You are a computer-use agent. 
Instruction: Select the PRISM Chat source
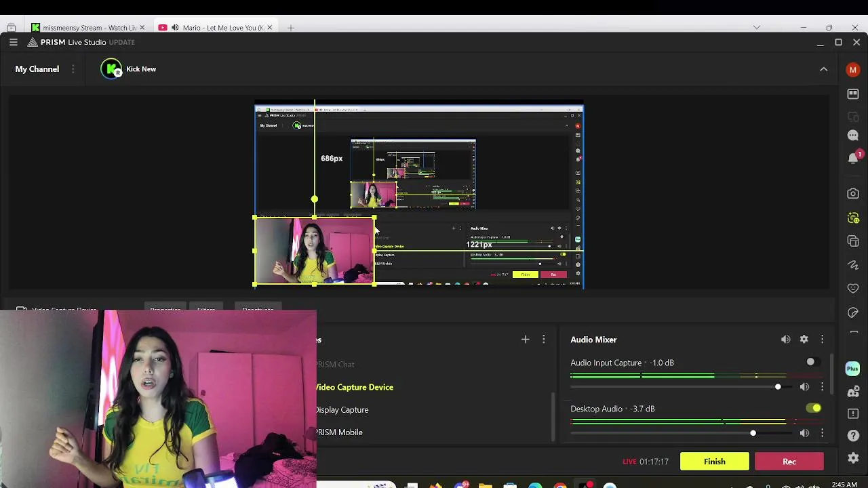point(335,365)
